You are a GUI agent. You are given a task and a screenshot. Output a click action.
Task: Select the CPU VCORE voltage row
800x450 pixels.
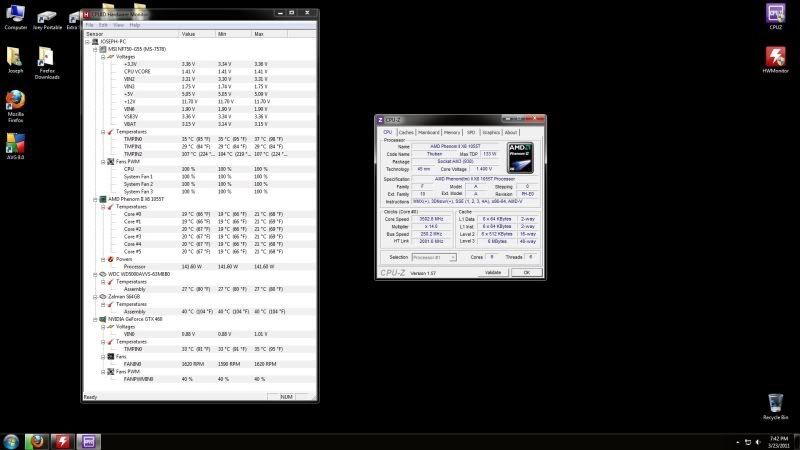click(199, 72)
